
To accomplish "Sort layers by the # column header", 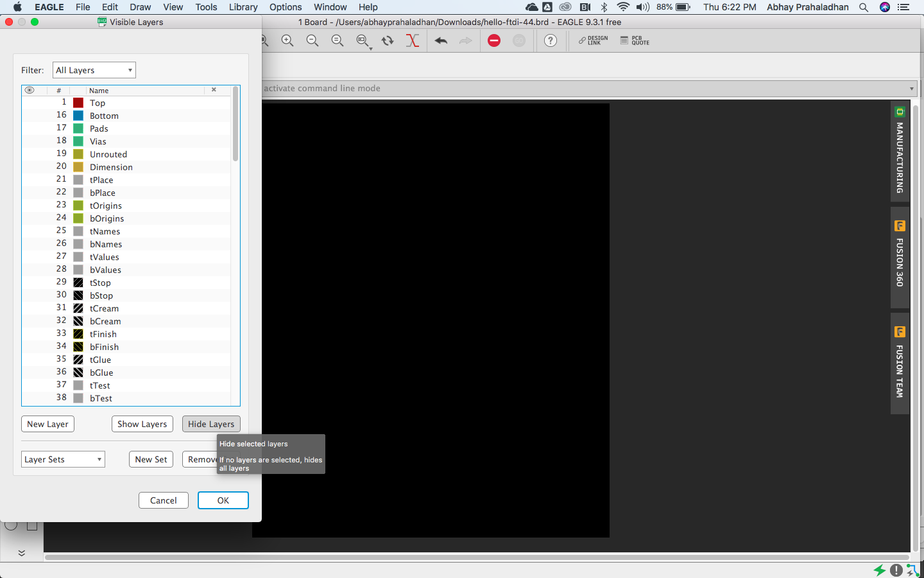I will [x=58, y=91].
